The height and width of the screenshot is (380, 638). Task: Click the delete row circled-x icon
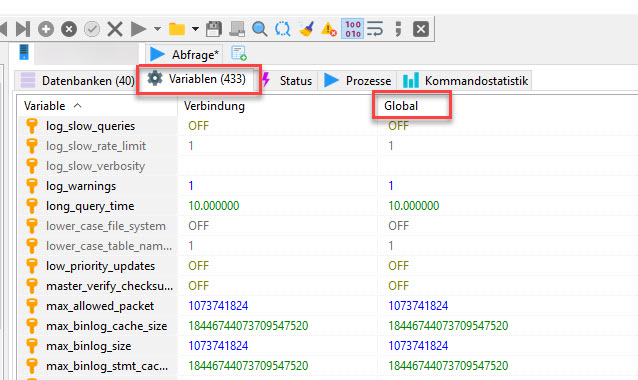coord(69,29)
